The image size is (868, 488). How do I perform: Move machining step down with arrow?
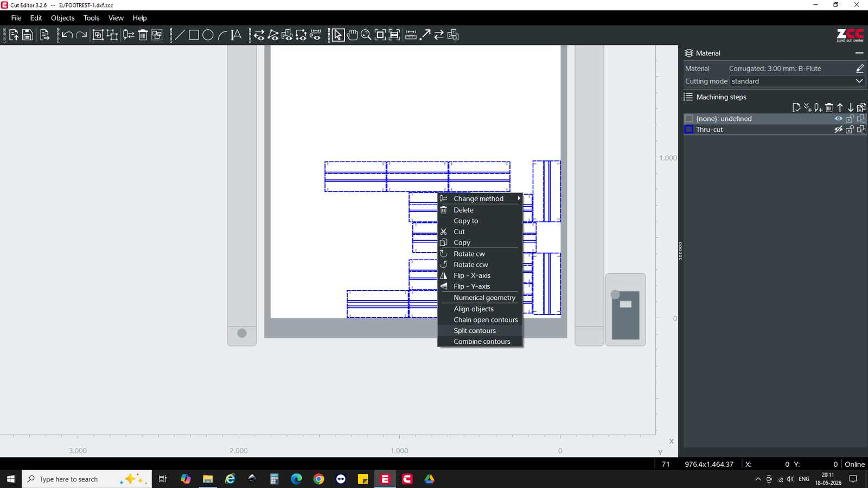pyautogui.click(x=851, y=107)
